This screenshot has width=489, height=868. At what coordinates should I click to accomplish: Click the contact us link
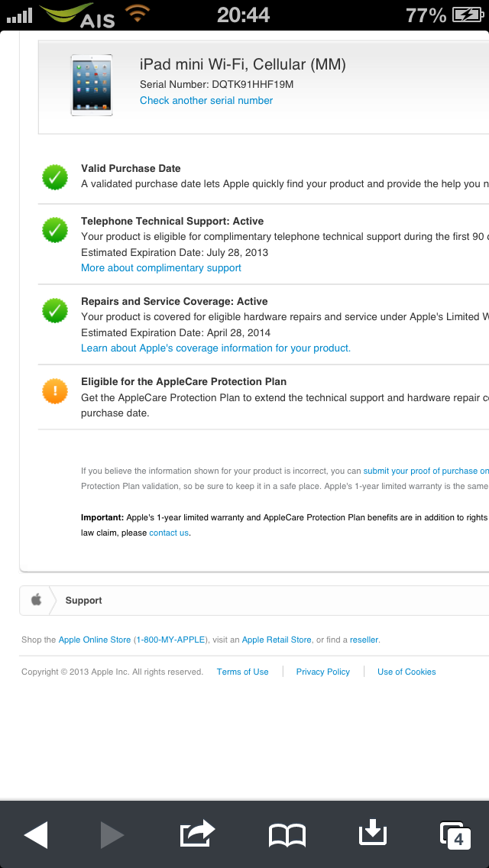(x=169, y=533)
